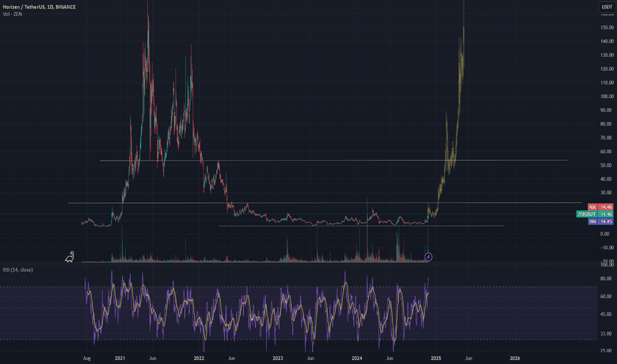617x364 pixels.
Task: Open the USDT currency selector
Action: coord(607,7)
